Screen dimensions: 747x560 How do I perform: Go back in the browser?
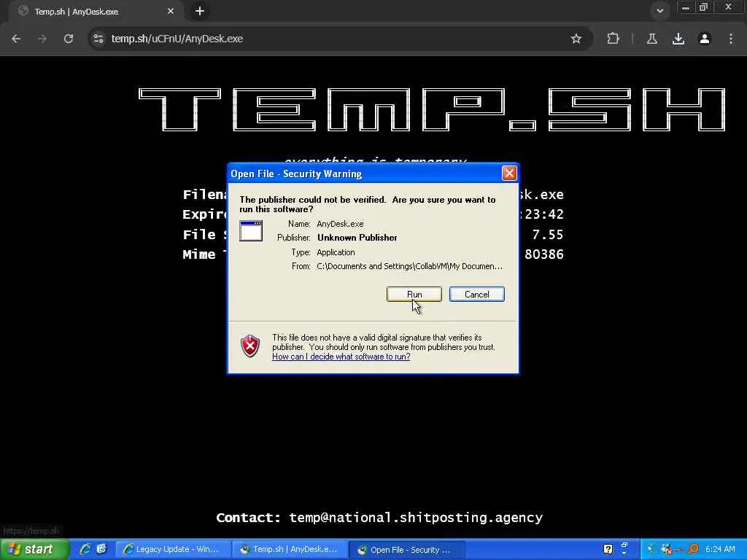tap(16, 39)
